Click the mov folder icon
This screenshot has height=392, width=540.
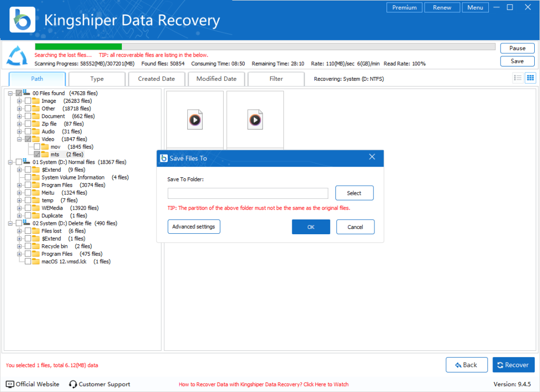coord(45,147)
